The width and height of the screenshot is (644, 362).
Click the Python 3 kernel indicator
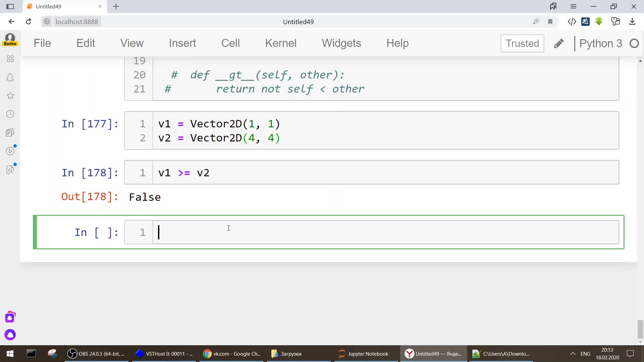pyautogui.click(x=600, y=44)
